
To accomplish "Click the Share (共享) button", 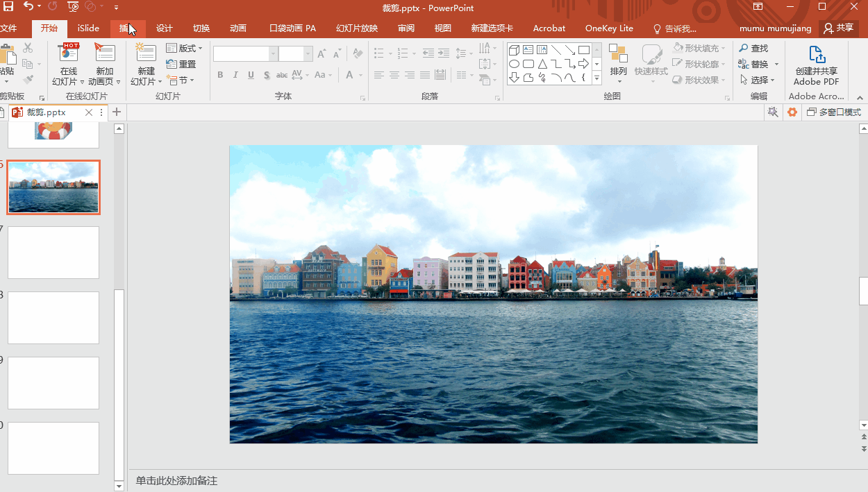I will click(838, 28).
